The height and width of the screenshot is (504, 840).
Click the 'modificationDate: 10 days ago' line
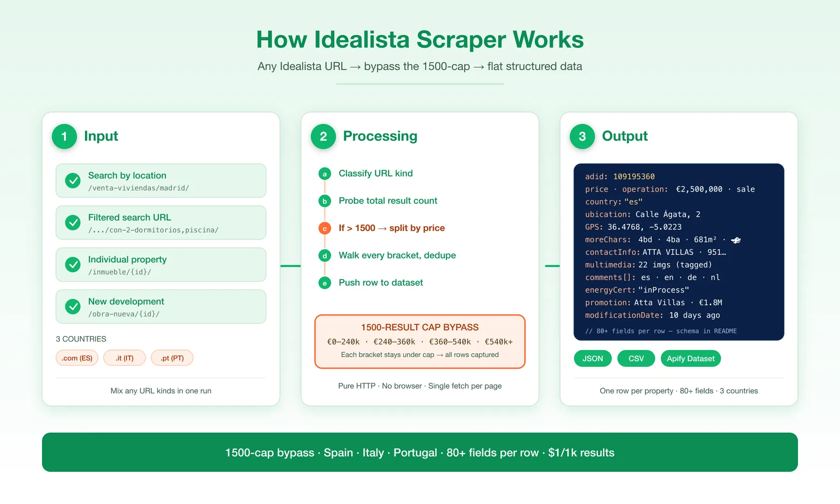pos(652,315)
